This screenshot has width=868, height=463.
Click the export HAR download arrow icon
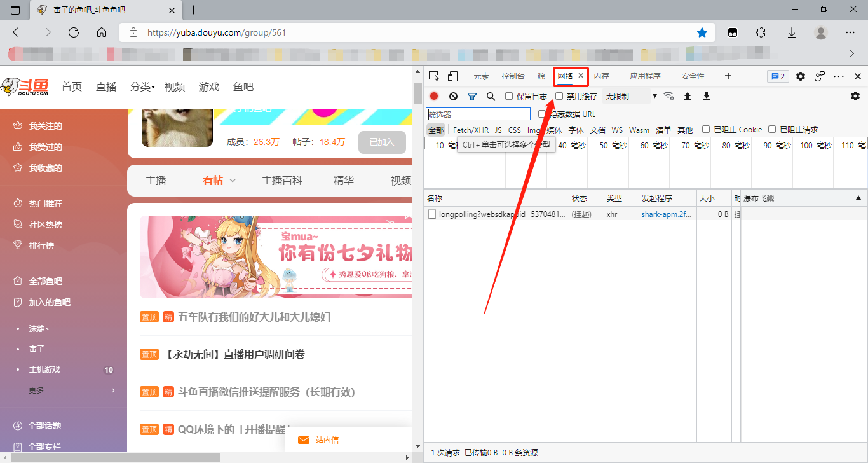tap(706, 96)
